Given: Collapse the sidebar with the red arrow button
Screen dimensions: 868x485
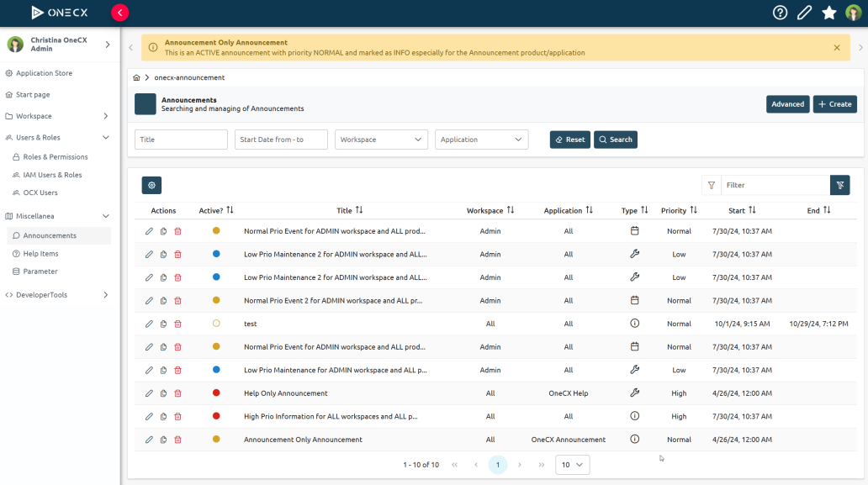Looking at the screenshot, I should pyautogui.click(x=120, y=13).
